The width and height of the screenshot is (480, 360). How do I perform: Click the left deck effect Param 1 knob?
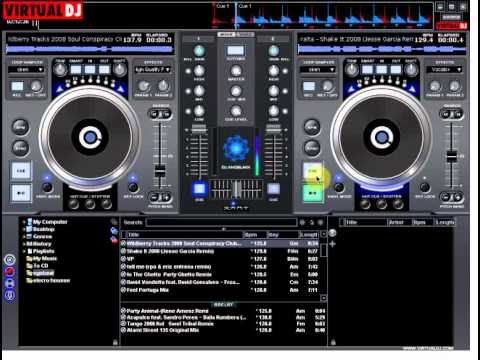coord(143,86)
